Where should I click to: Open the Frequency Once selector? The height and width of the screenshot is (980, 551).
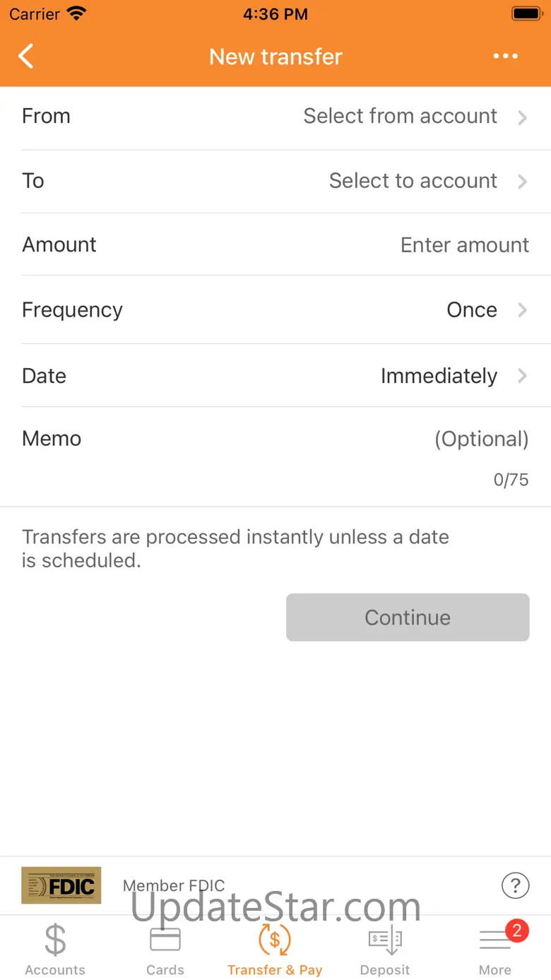486,310
